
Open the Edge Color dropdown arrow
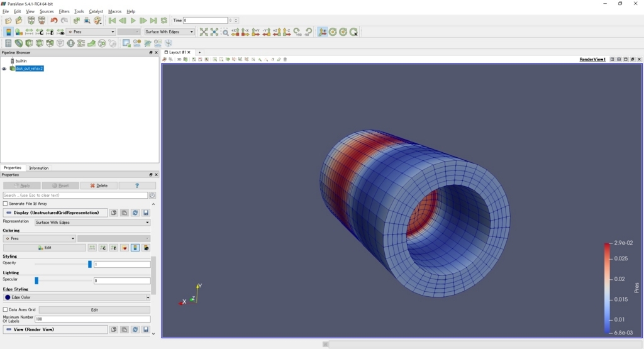[148, 297]
